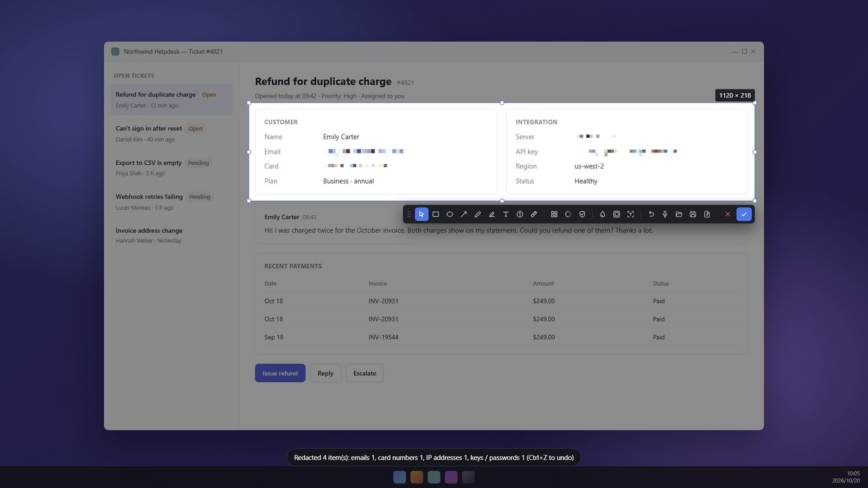
Task: Click the 'Redacted 4 item(s)' notification toast
Action: click(433, 458)
